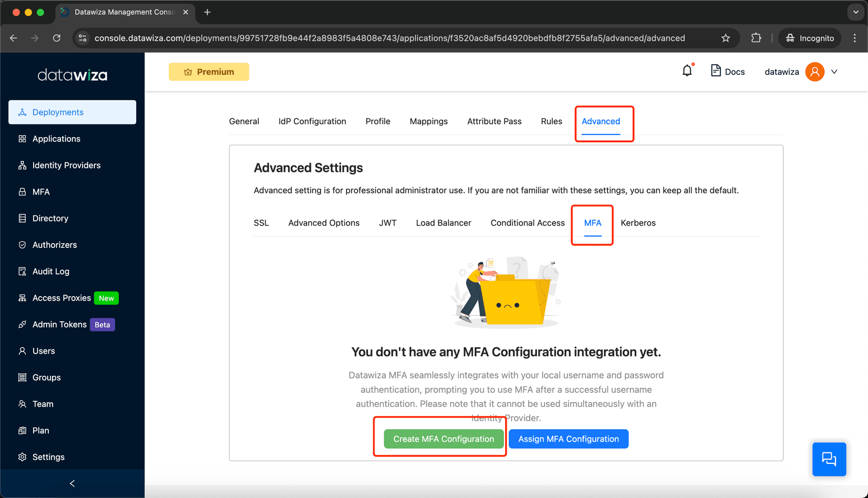Click the Applications sidebar icon
868x498 pixels.
22,139
